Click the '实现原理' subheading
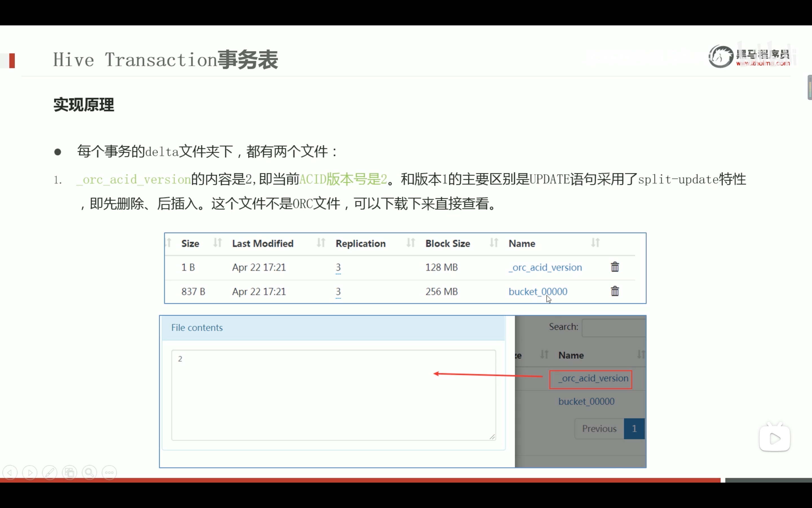The width and height of the screenshot is (812, 508). (x=83, y=104)
